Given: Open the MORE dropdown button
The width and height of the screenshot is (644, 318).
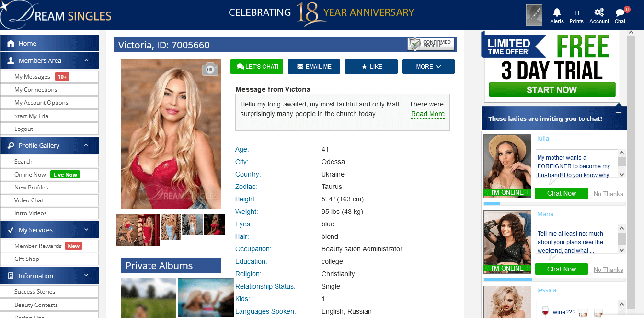Looking at the screenshot, I should coord(428,67).
